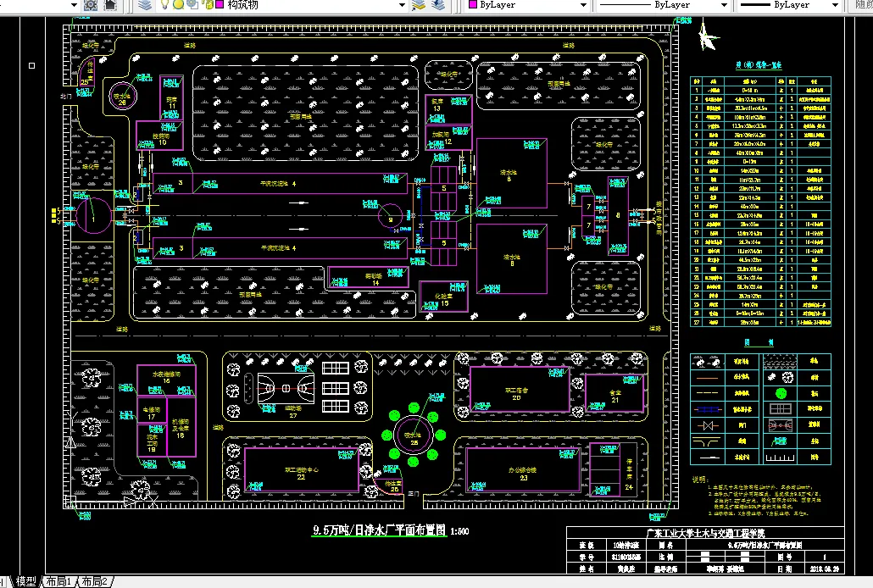
Task: Select the 广东工业大学土木与交通工程学院 title block text
Action: [x=705, y=533]
